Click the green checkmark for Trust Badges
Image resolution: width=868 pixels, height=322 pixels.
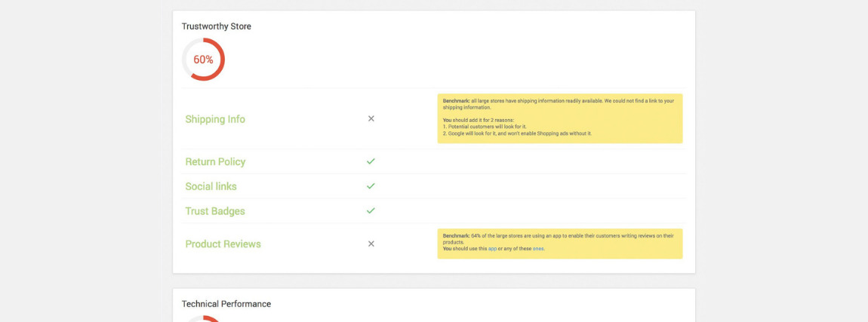point(371,211)
